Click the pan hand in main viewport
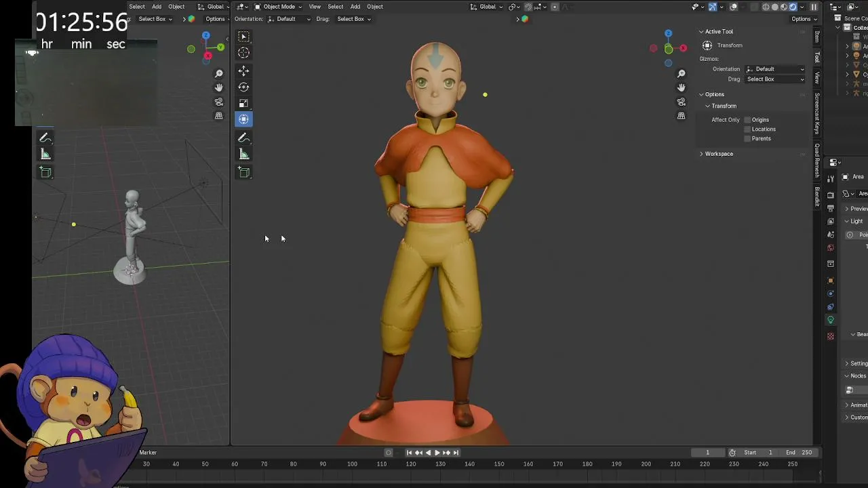 click(682, 87)
